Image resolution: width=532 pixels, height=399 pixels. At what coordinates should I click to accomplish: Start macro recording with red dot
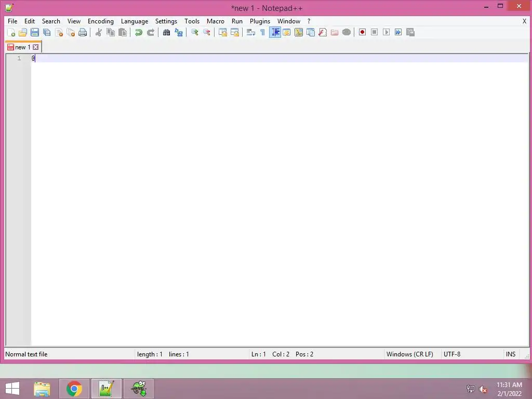(x=362, y=32)
